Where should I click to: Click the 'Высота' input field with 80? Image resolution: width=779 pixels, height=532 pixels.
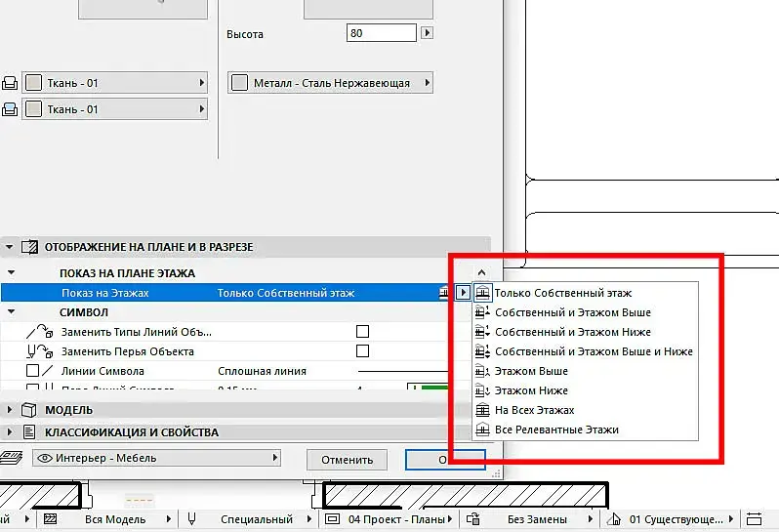(x=381, y=33)
